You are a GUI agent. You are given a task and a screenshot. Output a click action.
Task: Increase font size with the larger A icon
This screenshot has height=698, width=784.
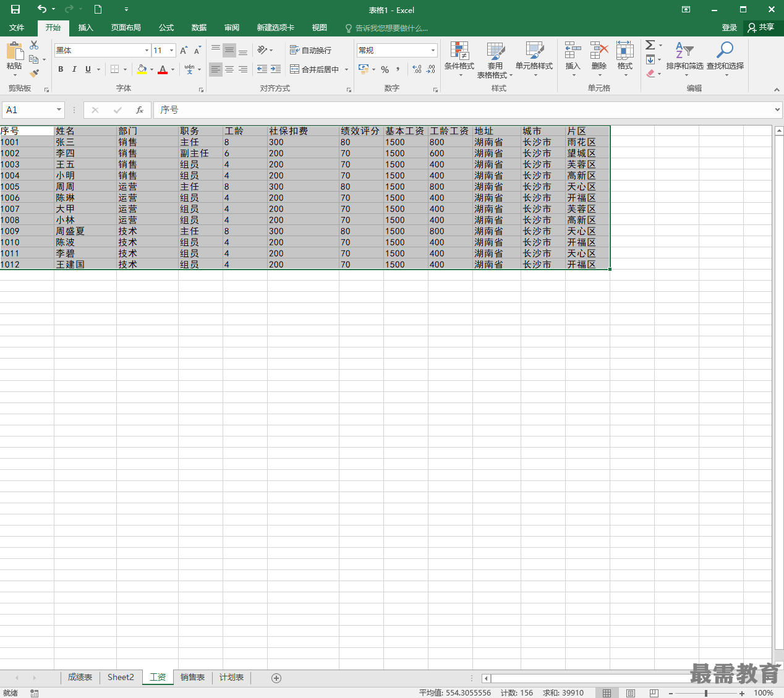coord(184,50)
